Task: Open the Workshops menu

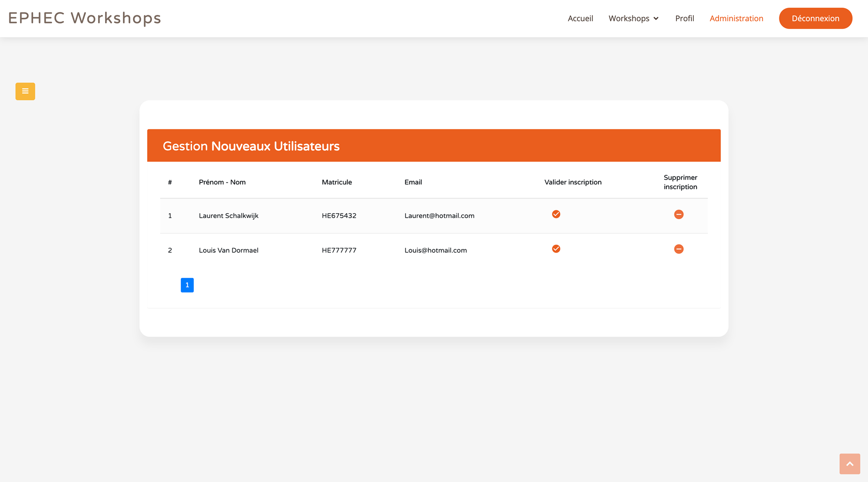Action: coord(629,19)
